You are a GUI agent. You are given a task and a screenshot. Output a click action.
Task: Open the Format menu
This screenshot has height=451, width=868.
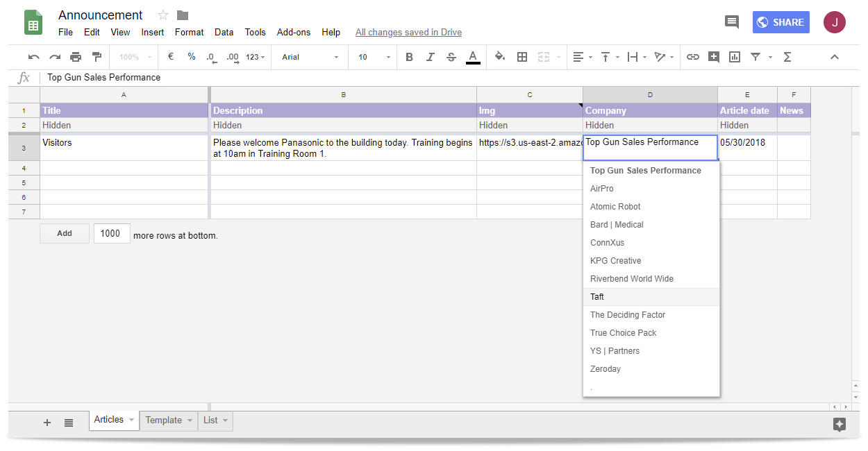tap(190, 32)
